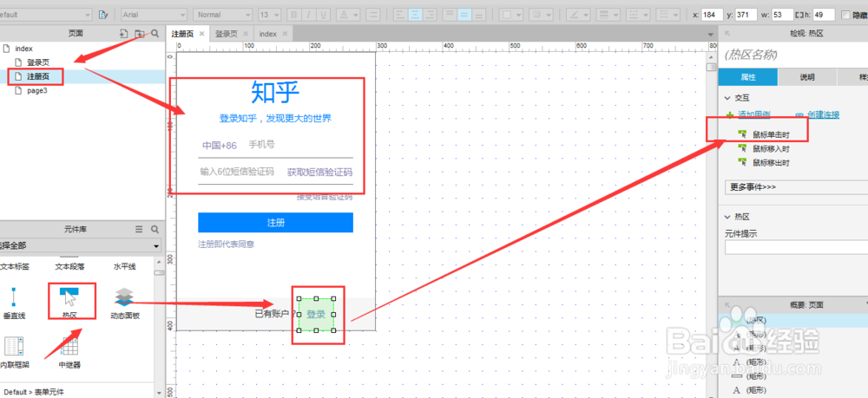
Task: Open the Normal font weight dropdown
Action: (222, 15)
